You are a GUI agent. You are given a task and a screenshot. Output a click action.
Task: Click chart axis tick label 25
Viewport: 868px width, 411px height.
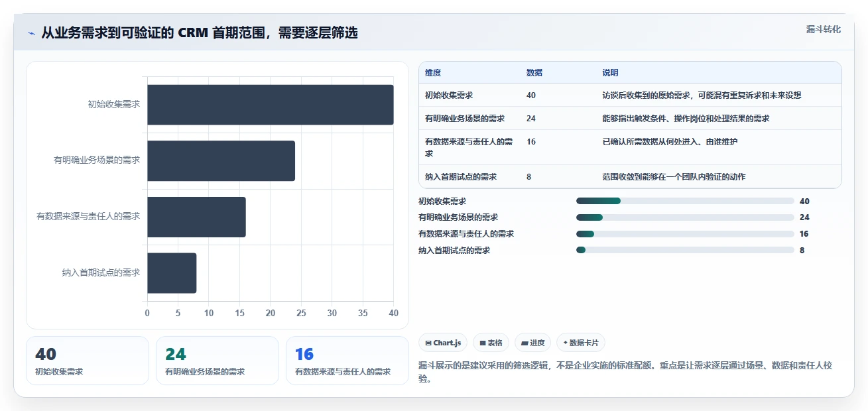coord(301,313)
